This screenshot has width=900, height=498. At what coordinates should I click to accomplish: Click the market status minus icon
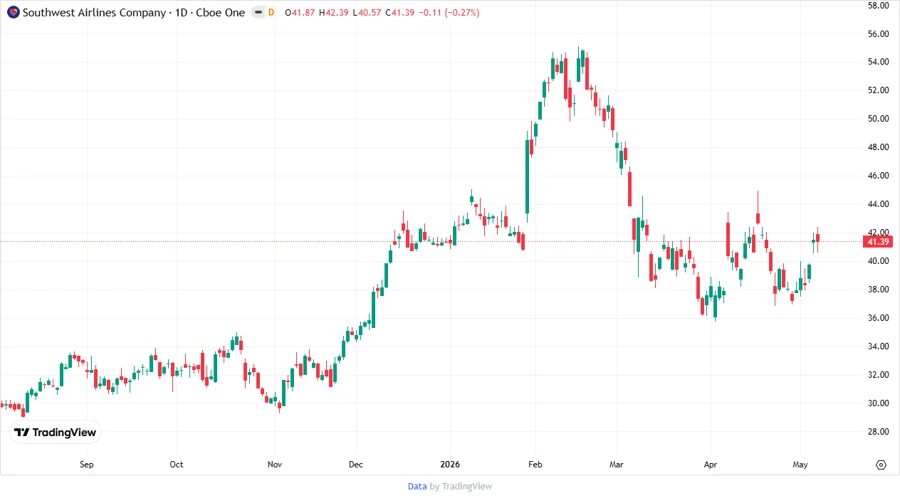258,12
